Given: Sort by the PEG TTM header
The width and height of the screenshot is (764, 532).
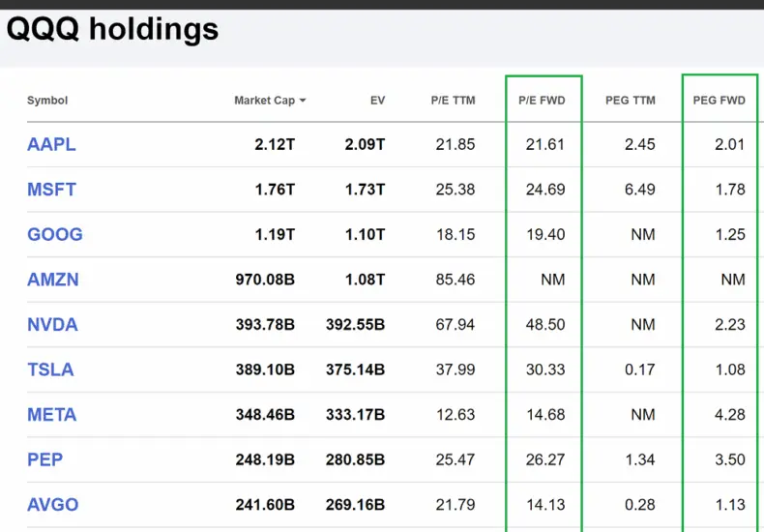Looking at the screenshot, I should point(630,101).
